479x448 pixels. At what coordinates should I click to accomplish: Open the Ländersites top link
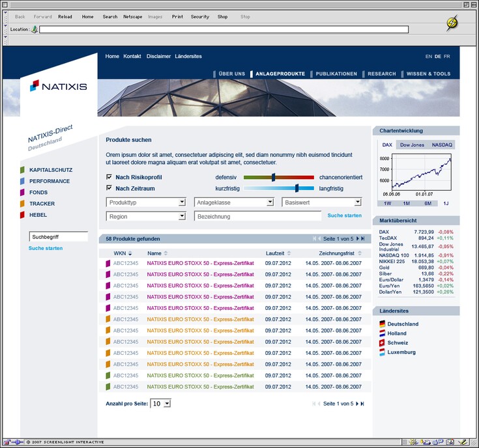pos(188,56)
